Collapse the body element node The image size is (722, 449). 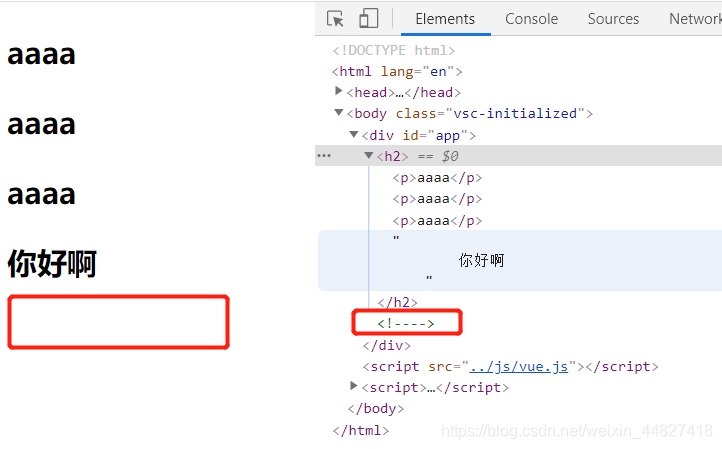coord(339,112)
